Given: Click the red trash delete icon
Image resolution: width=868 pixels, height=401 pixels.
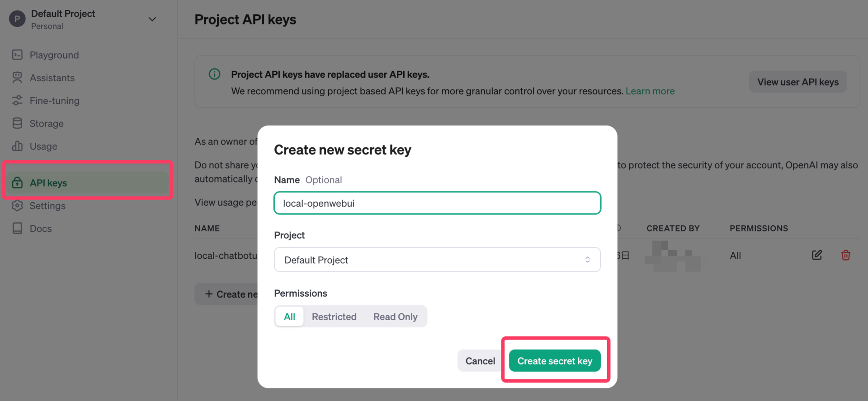Looking at the screenshot, I should (x=845, y=255).
